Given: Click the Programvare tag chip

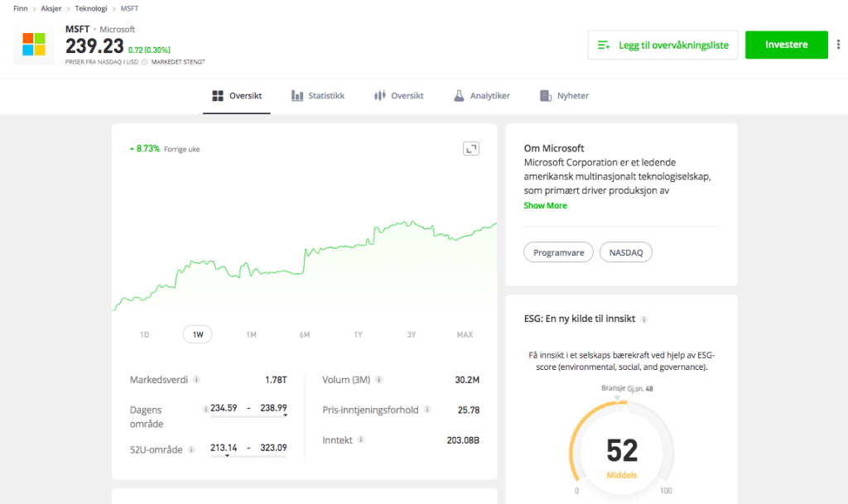Looking at the screenshot, I should [558, 252].
